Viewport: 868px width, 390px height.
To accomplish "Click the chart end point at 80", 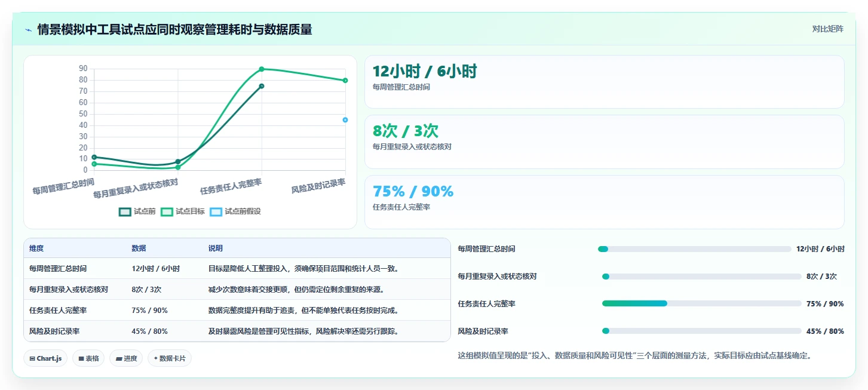I will (x=345, y=81).
